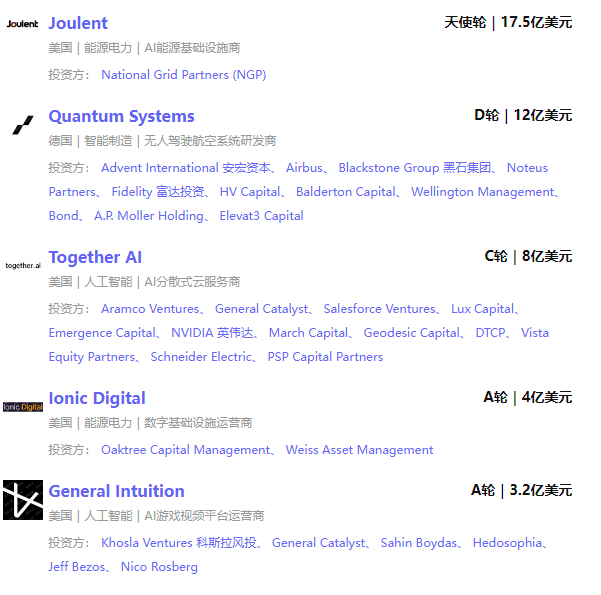The height and width of the screenshot is (595, 601).
Task: Open Salesforce Ventures investor page
Action: (379, 309)
